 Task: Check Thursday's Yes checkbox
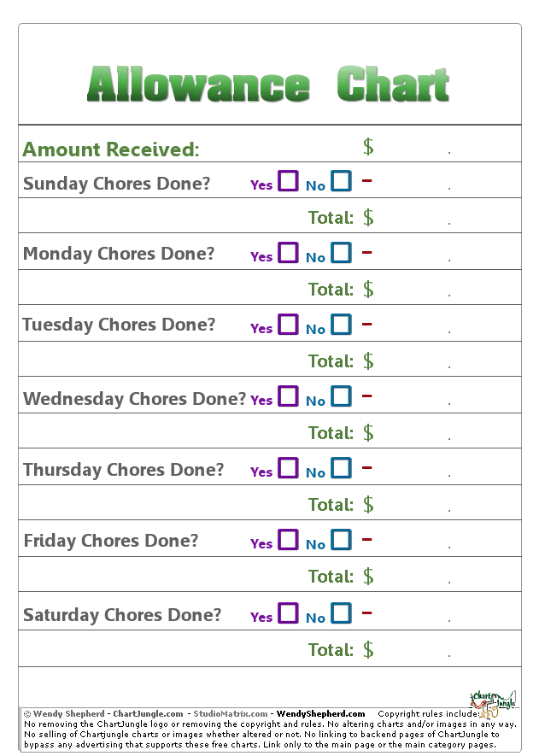pyautogui.click(x=289, y=468)
